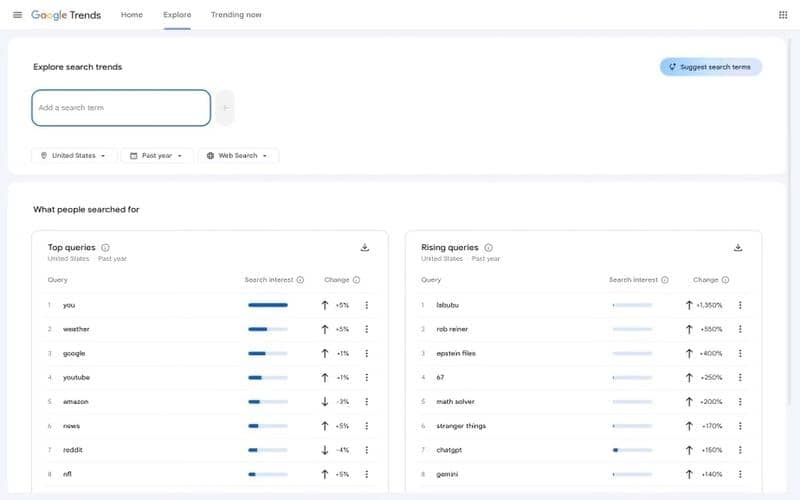The image size is (800, 500).
Task: Focus the Add a search term field
Action: (121, 108)
